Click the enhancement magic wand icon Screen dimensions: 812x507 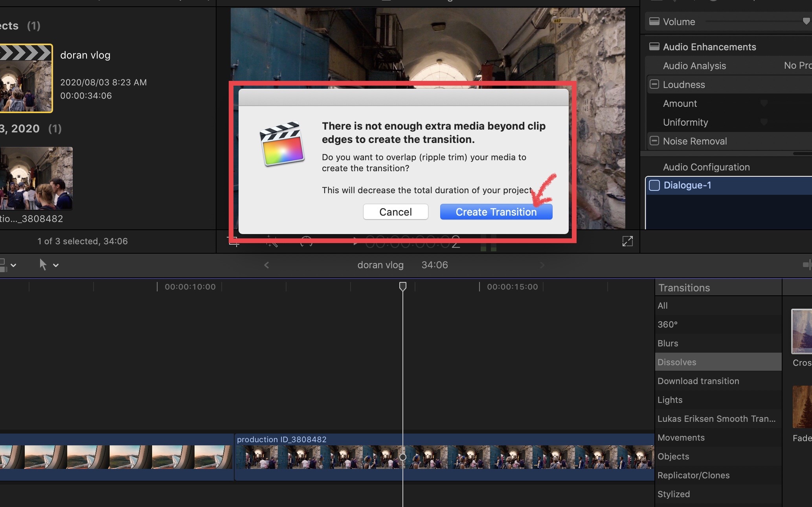point(272,241)
